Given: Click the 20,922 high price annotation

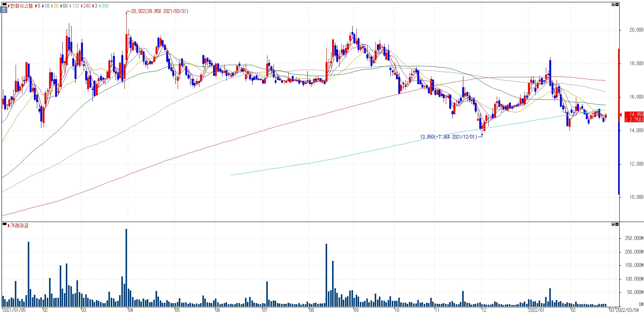Looking at the screenshot, I should (x=159, y=11).
